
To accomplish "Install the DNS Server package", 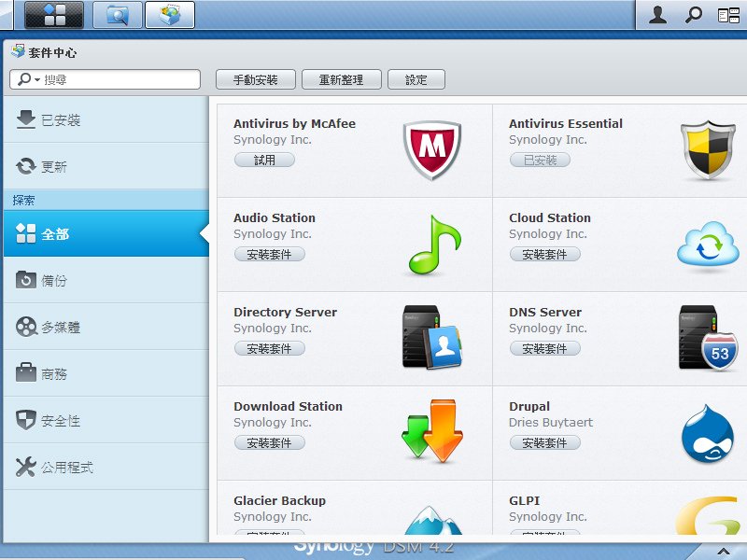I will [545, 348].
